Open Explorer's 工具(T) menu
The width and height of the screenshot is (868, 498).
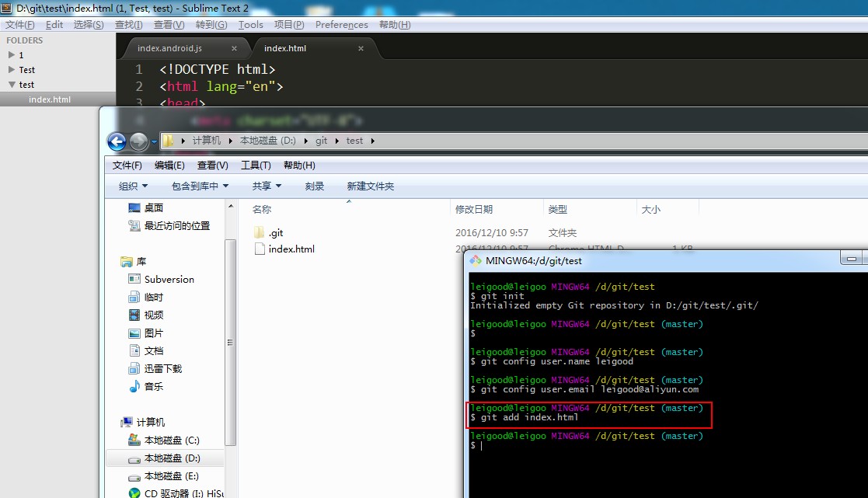click(x=256, y=165)
